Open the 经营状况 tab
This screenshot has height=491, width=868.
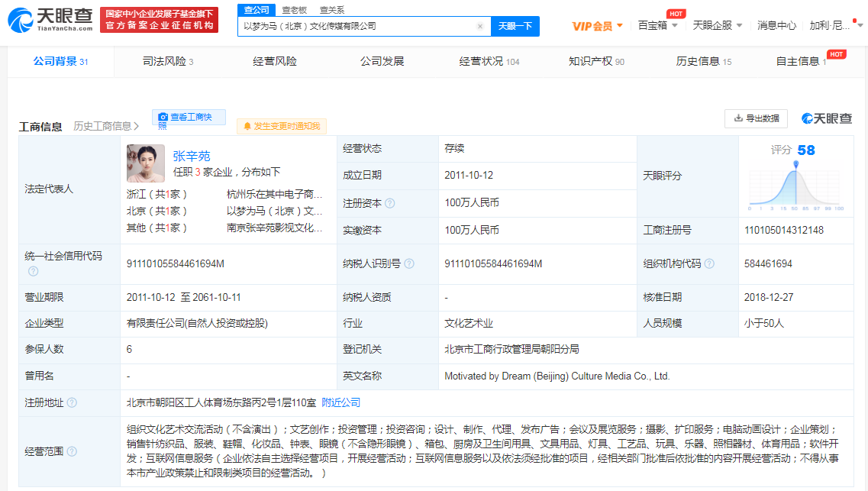(x=489, y=61)
